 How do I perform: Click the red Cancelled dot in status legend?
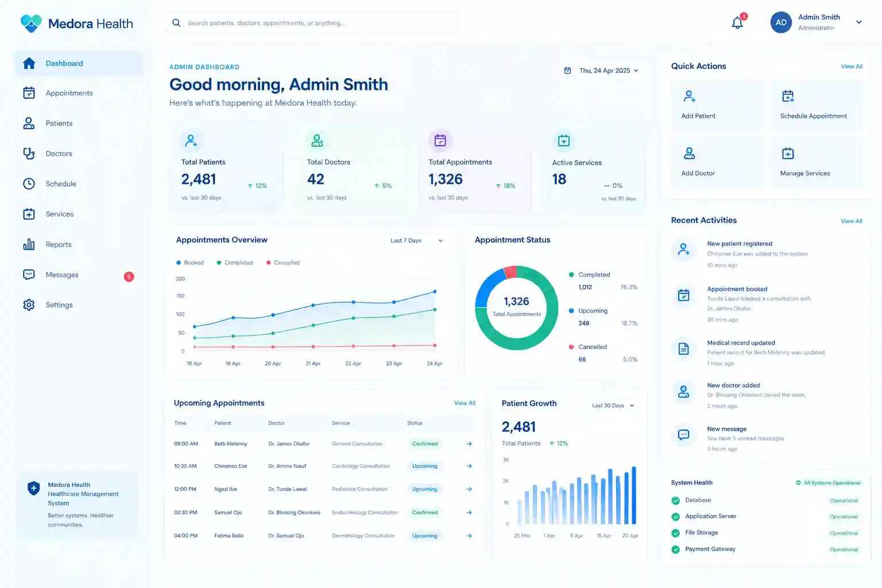571,347
